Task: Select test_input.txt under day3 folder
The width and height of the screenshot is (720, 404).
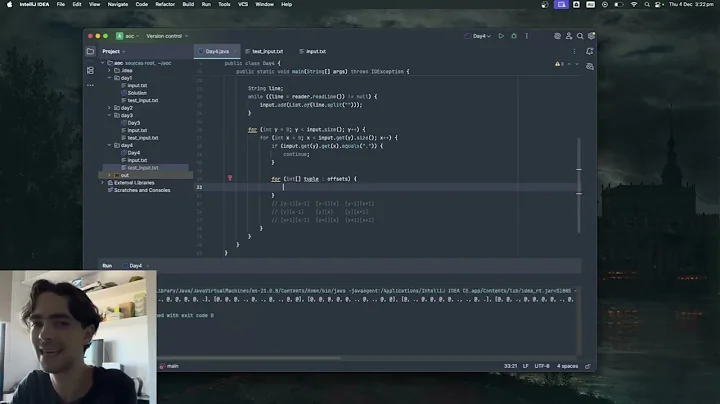Action: point(143,138)
